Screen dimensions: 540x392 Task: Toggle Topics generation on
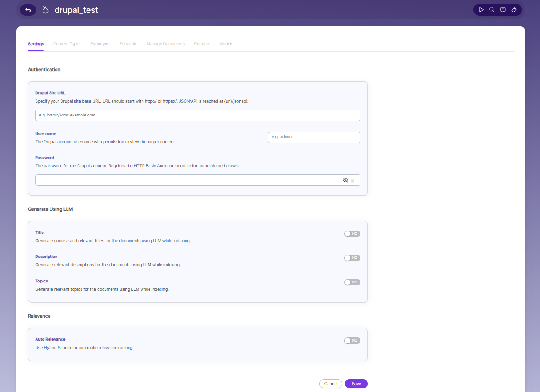tap(352, 282)
